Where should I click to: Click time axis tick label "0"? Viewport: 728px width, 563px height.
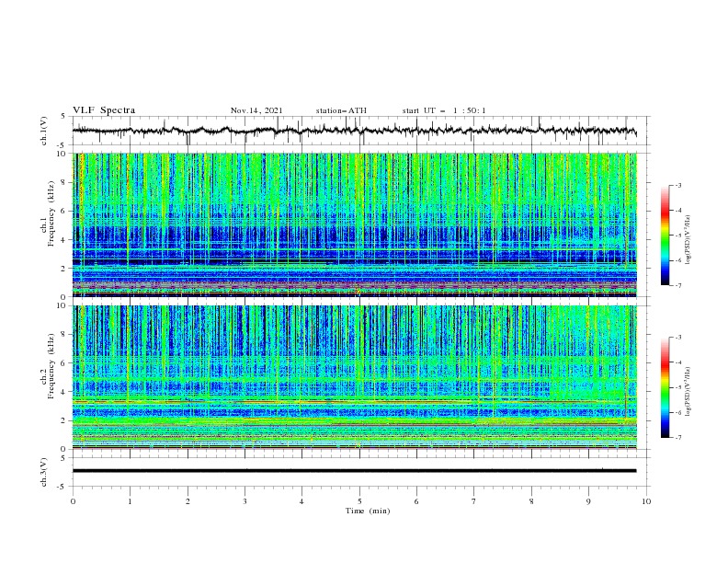73,501
